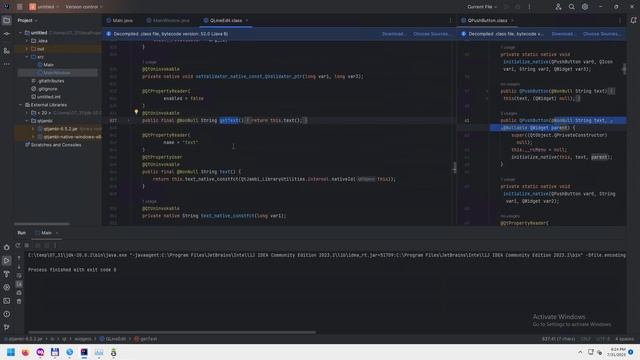
Task: Click Choose Sources in QPushButton banner
Action: pyautogui.click(x=602, y=34)
